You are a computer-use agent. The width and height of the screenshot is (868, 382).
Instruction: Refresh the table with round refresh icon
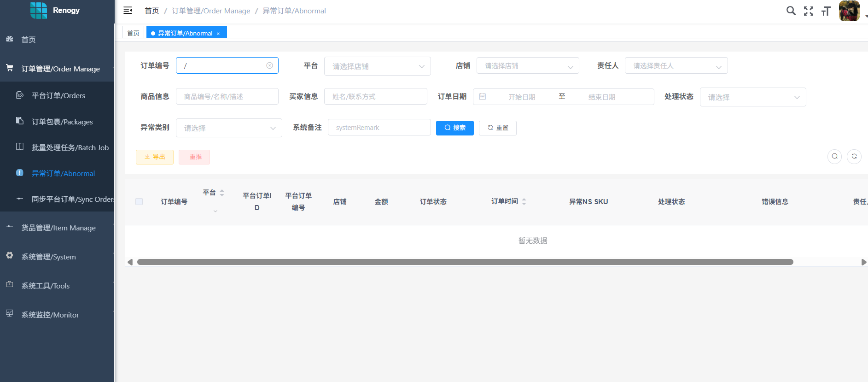pyautogui.click(x=854, y=157)
